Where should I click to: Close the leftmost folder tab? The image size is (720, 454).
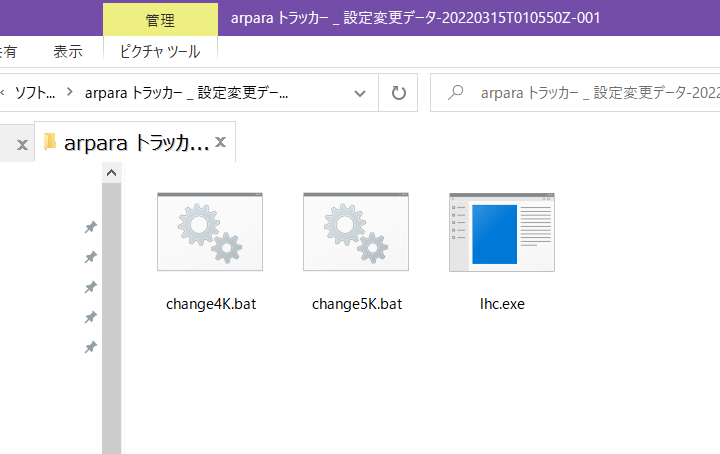pos(22,145)
